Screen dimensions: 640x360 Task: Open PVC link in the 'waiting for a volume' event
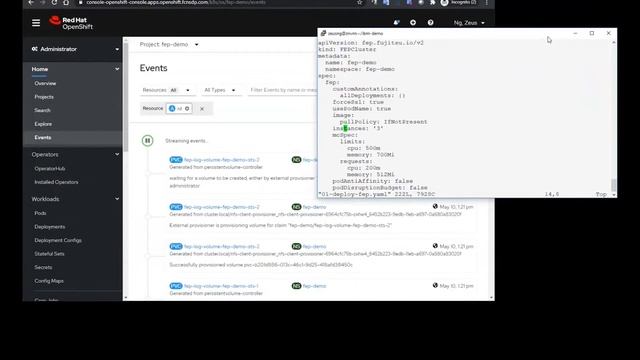[222, 160]
